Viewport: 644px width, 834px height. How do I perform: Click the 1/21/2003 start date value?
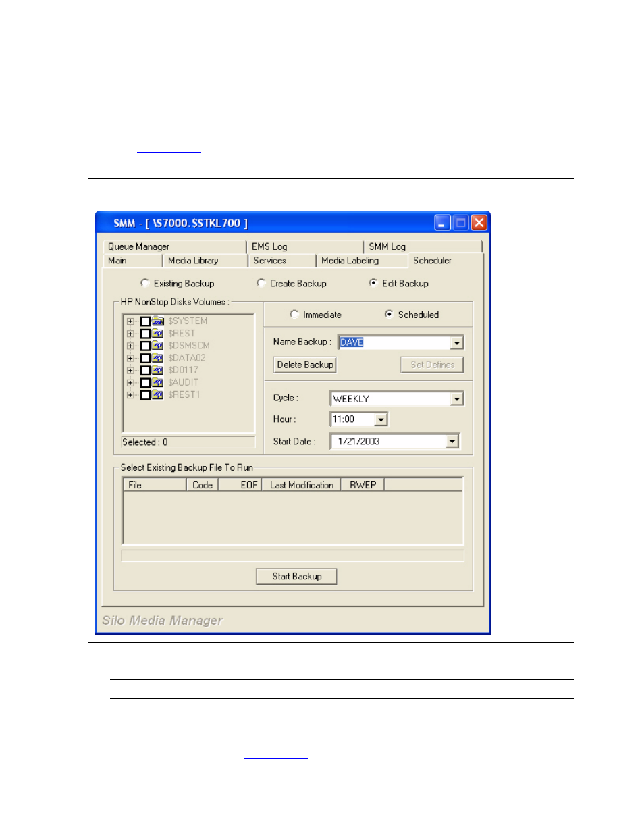[x=359, y=441]
